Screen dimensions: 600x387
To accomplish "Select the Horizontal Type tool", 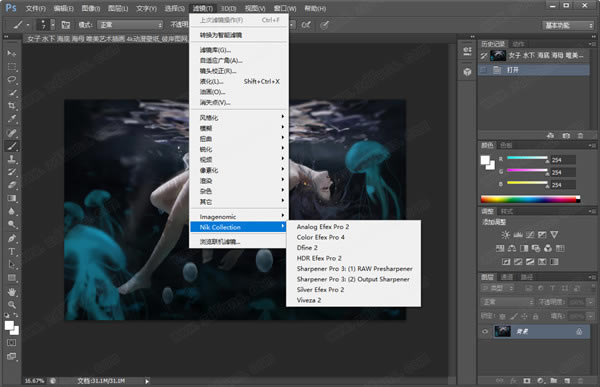I will click(x=12, y=251).
